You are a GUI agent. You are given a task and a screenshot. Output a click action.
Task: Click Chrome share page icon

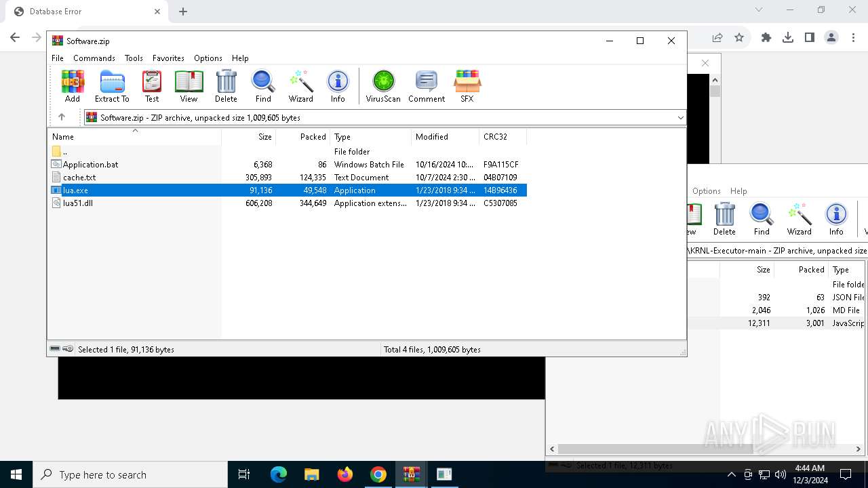[x=717, y=38]
